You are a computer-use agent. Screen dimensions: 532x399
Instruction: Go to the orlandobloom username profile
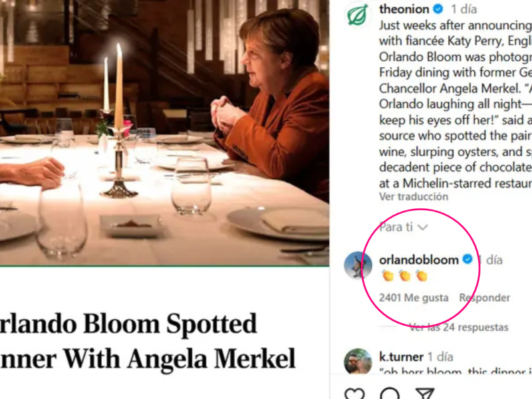tap(418, 260)
